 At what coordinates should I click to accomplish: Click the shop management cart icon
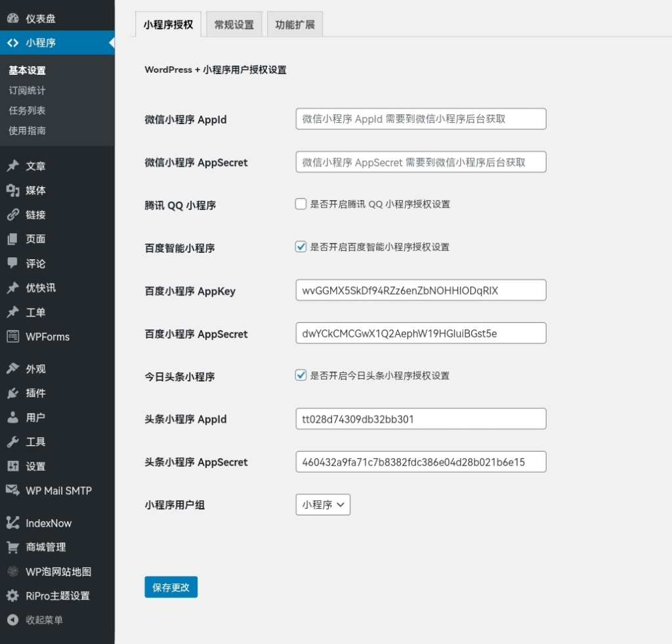(12, 547)
